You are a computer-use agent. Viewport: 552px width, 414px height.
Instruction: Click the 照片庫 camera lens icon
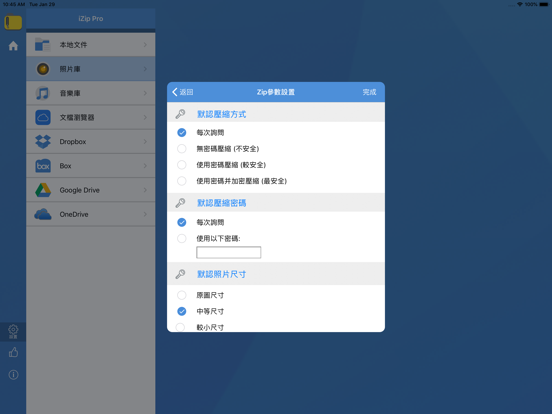coord(43,69)
